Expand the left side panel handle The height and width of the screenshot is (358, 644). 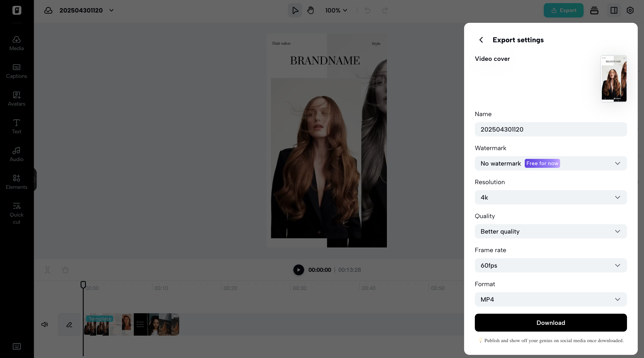pyautogui.click(x=35, y=179)
